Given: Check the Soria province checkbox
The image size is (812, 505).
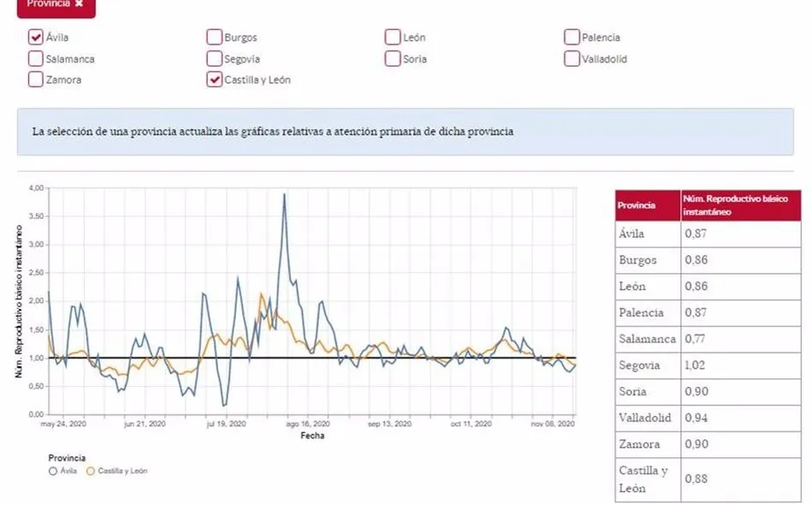Looking at the screenshot, I should pyautogui.click(x=392, y=58).
